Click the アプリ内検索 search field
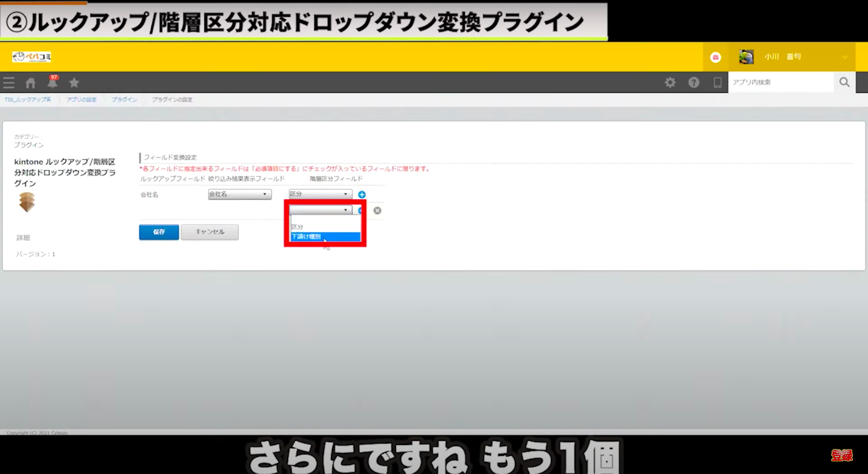 pos(780,83)
